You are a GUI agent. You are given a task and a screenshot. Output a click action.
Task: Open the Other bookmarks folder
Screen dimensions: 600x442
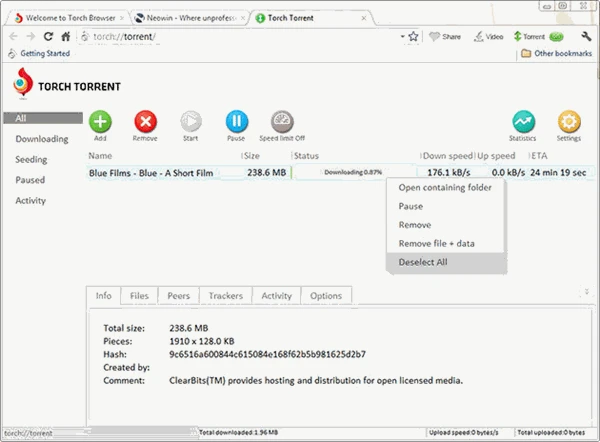click(x=557, y=53)
